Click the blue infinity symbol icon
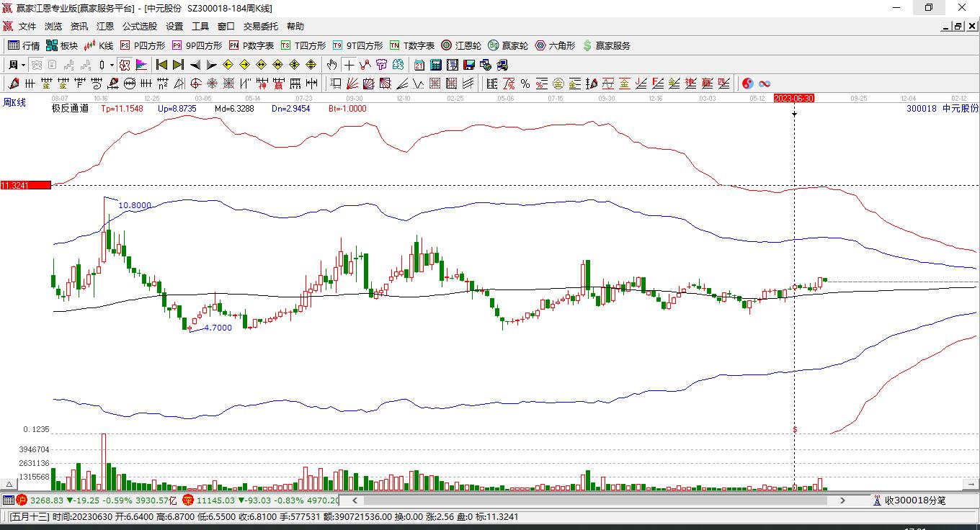 coord(765,84)
